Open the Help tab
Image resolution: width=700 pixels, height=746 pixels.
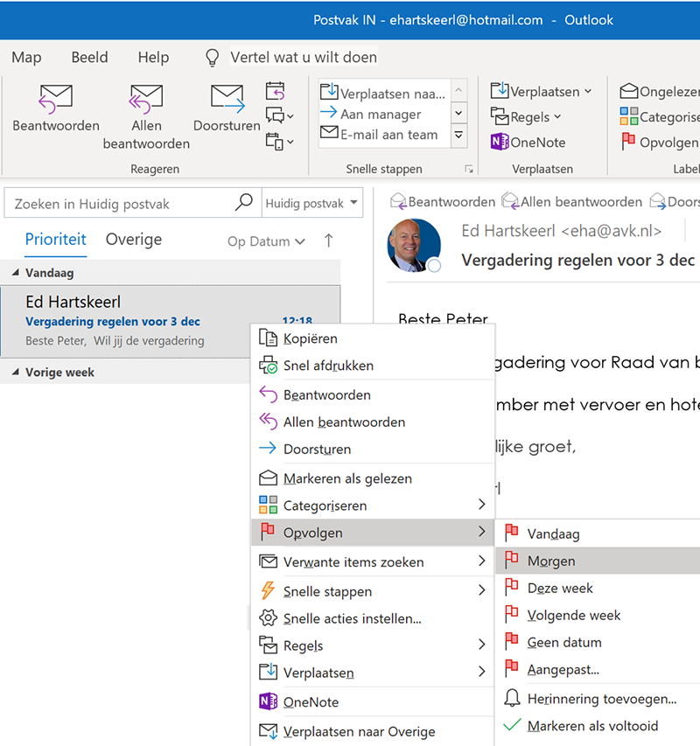pos(153,57)
